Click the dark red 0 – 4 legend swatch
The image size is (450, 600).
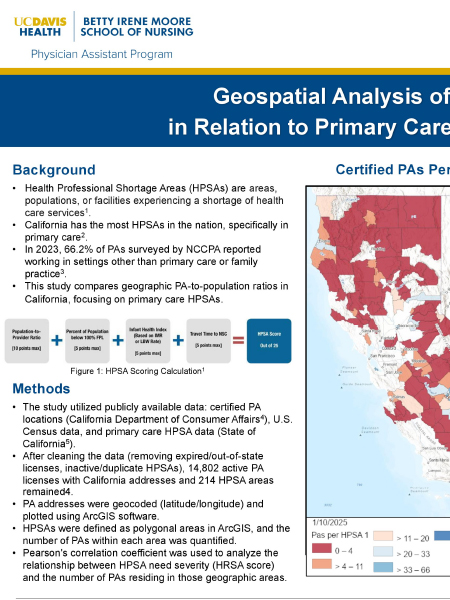pyautogui.click(x=321, y=548)
